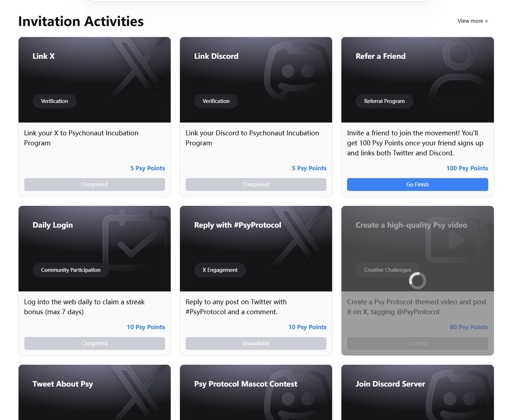Image resolution: width=516 pixels, height=420 pixels.
Task: Click 10 Psy Points on Reply card
Action: (x=307, y=327)
